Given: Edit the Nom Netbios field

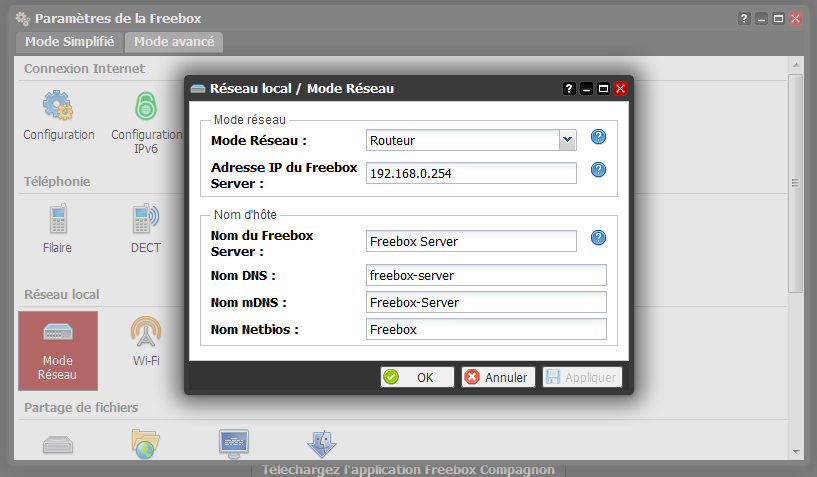Looking at the screenshot, I should [x=486, y=329].
